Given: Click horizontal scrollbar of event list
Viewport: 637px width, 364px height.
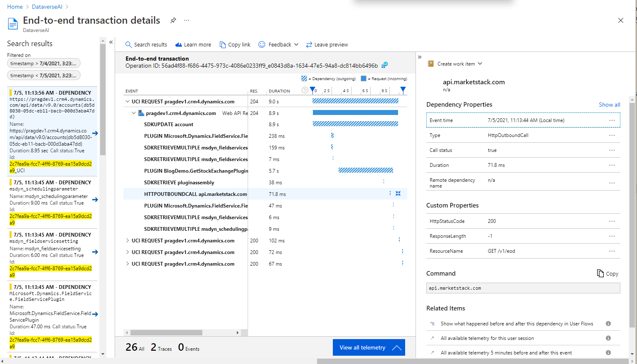Looking at the screenshot, I should [166, 332].
